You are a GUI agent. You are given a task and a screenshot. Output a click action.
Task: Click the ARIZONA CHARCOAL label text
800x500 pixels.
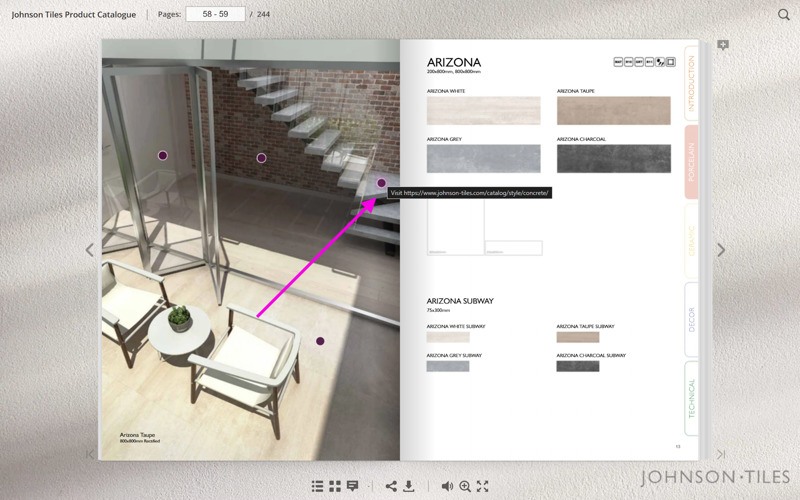(x=581, y=139)
